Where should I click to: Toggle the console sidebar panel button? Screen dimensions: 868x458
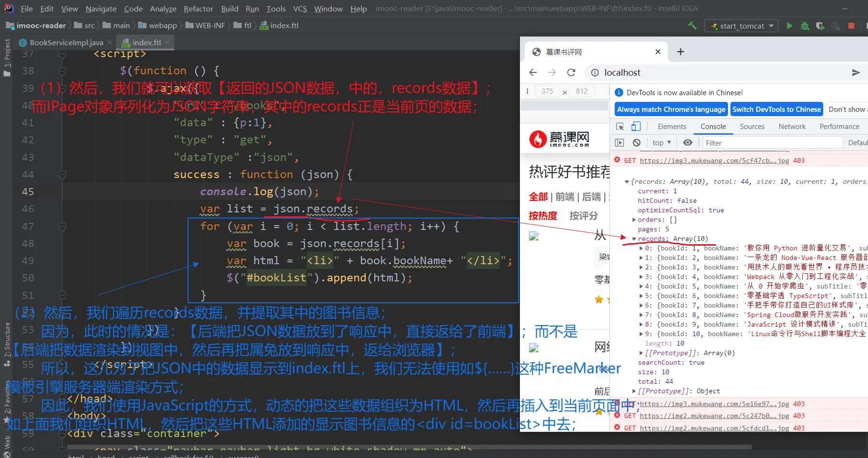(x=619, y=143)
